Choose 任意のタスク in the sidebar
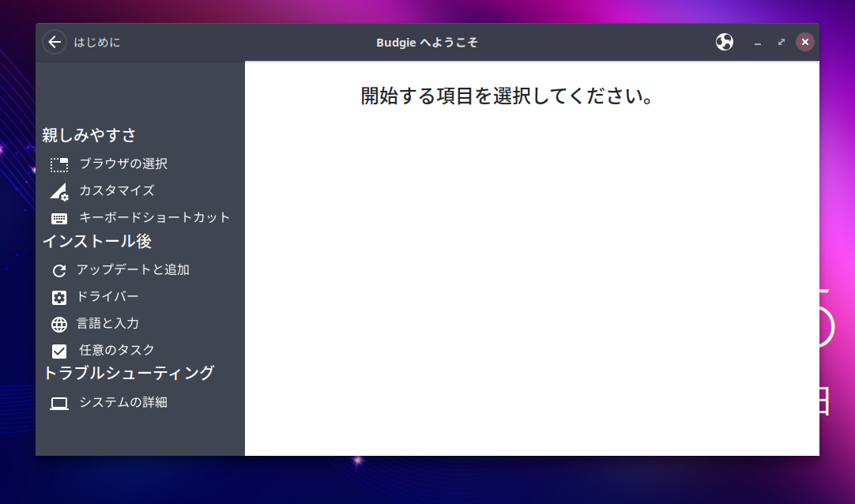The height and width of the screenshot is (504, 855). click(117, 349)
